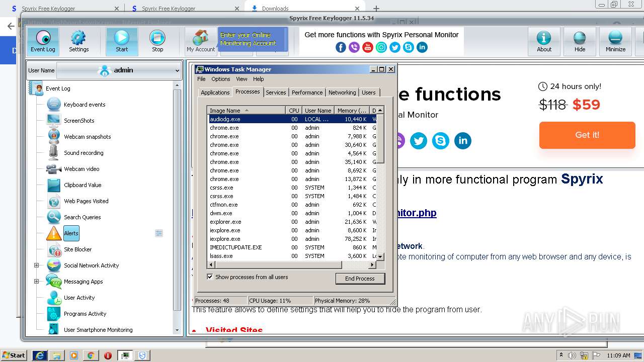
Task: Open Windows Start button
Action: [x=14, y=355]
